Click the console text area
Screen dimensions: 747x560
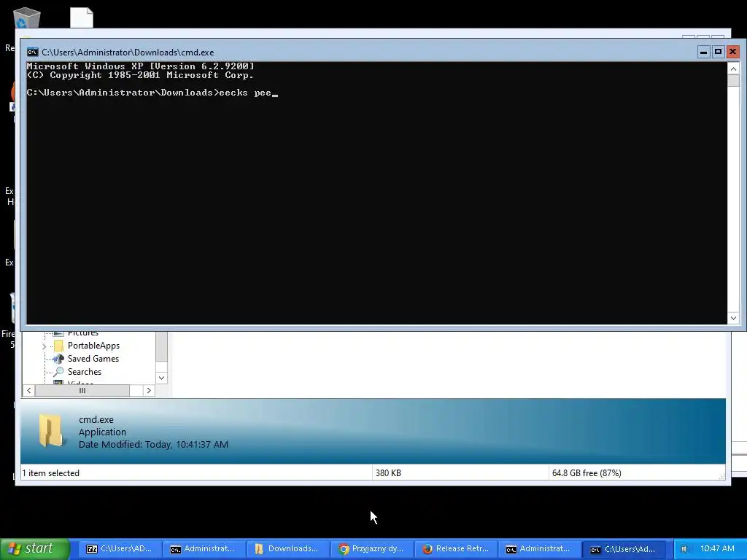pyautogui.click(x=377, y=192)
